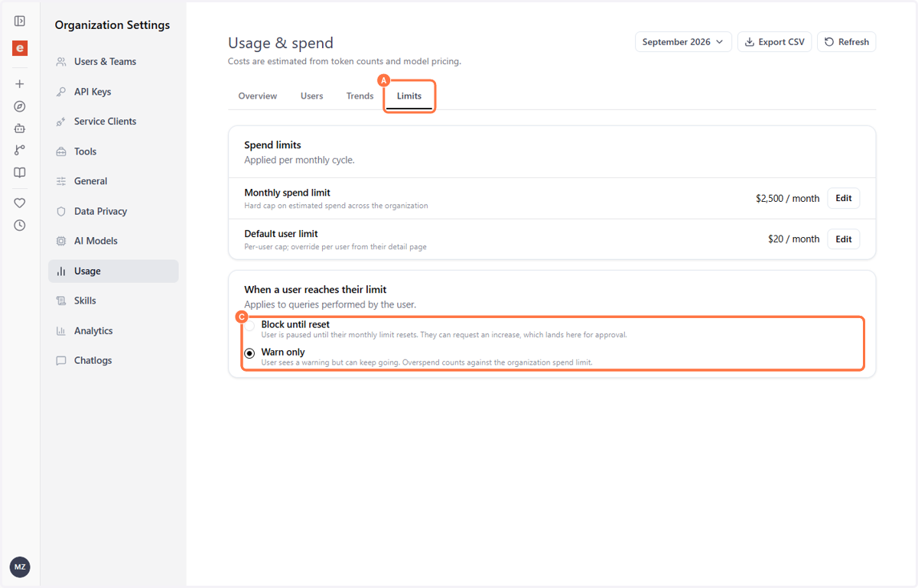Click the Organization Settings title
918x588 pixels.
112,25
